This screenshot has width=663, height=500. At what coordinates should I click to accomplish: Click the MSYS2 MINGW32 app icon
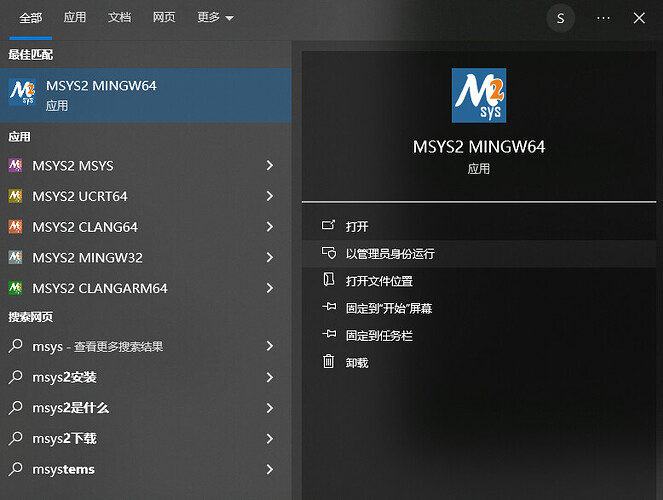15,258
